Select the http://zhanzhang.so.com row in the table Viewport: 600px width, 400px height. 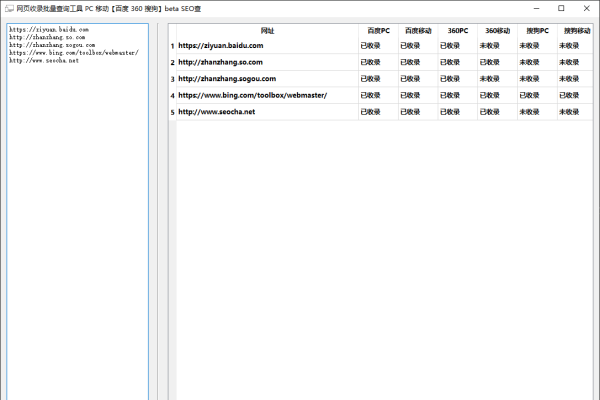(222, 62)
